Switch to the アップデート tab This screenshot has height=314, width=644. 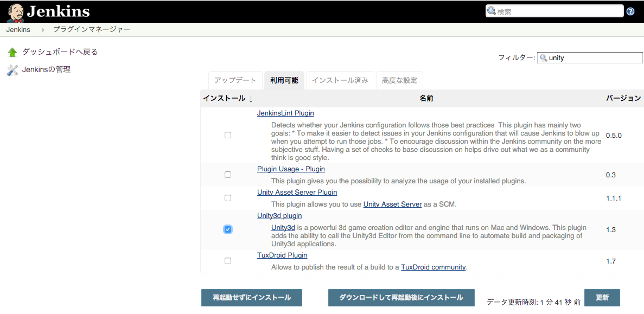pos(235,80)
